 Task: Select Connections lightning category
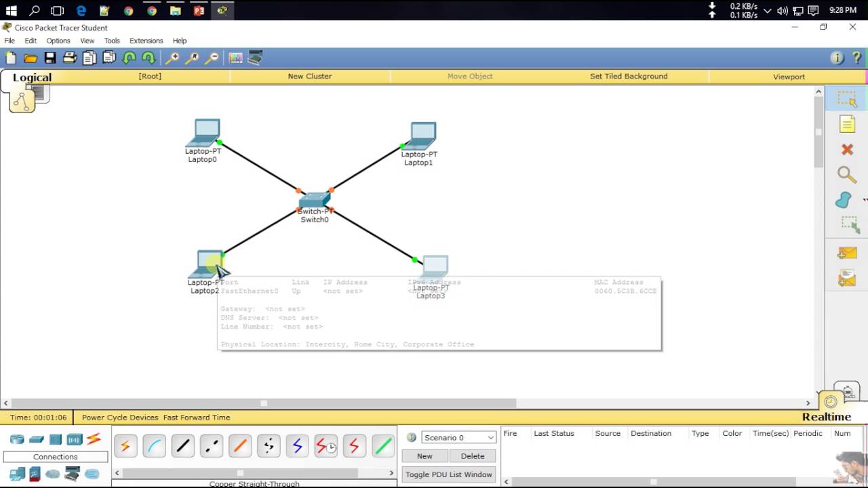[x=94, y=439]
